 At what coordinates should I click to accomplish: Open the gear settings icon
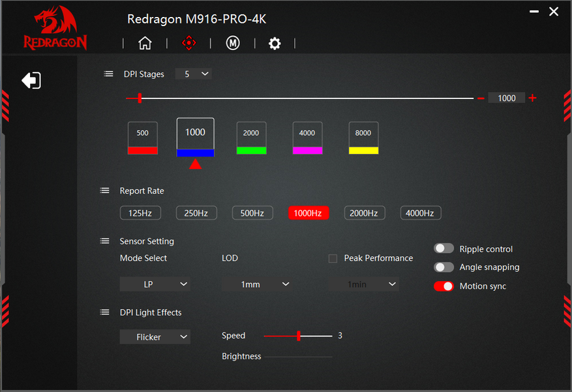click(x=275, y=44)
